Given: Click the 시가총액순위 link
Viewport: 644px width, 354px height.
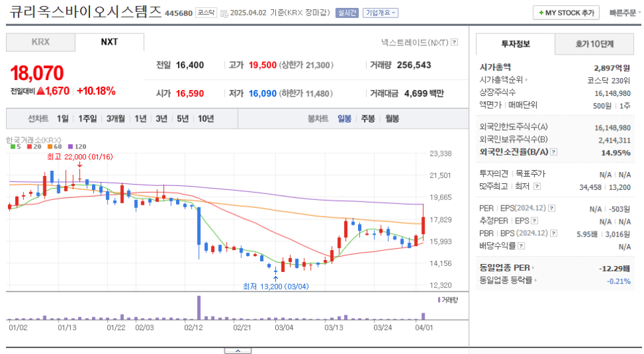Looking at the screenshot, I should pos(501,80).
